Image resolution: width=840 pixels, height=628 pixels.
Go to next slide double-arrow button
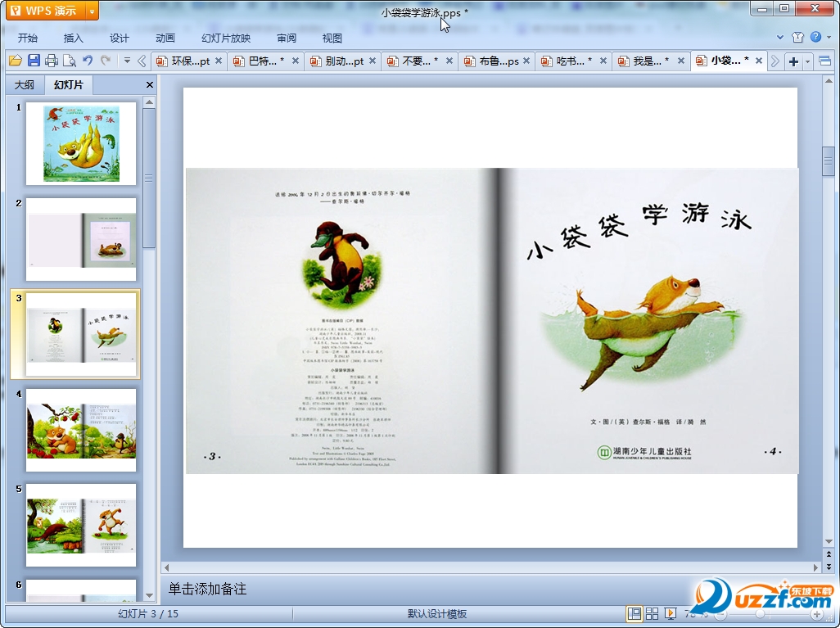coord(829,567)
